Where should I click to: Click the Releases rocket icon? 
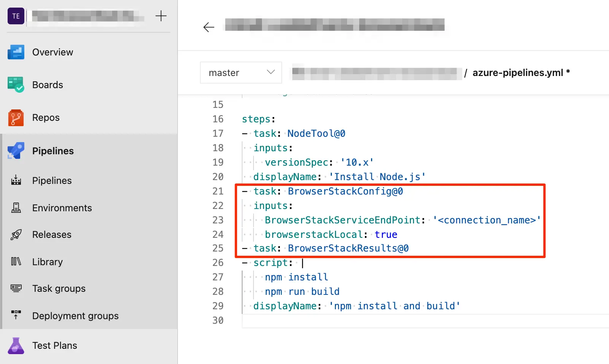click(x=16, y=234)
